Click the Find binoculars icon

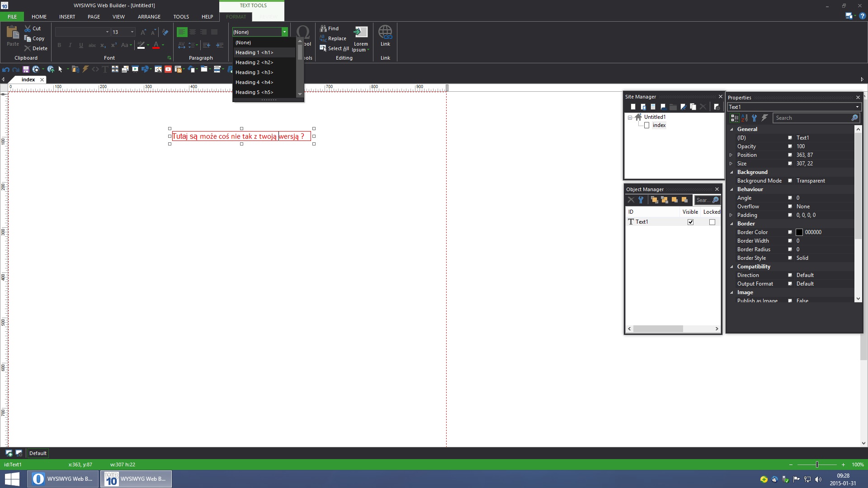pos(323,28)
